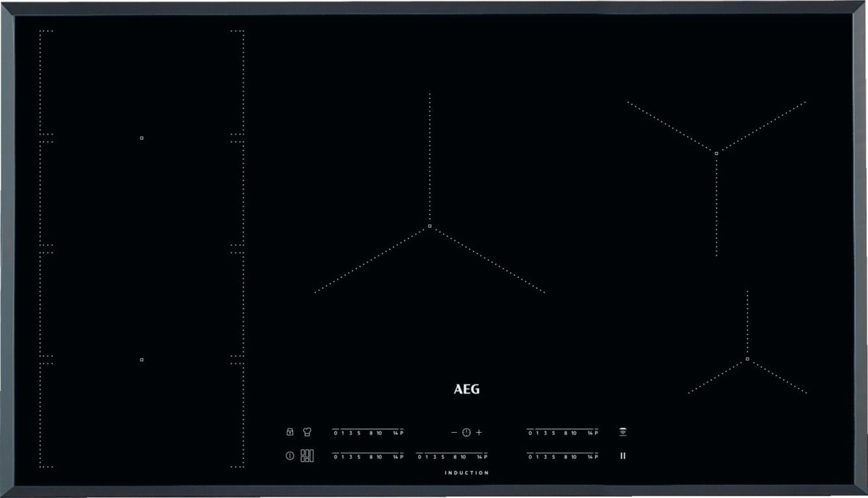Tap the INDUCTION label
The image size is (868, 498).
466,473
